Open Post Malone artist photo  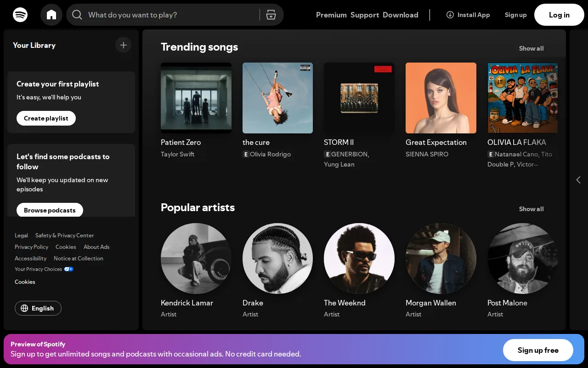[x=523, y=259]
